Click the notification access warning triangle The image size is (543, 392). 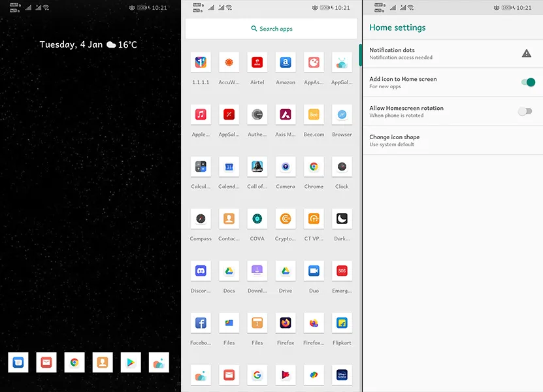click(x=527, y=54)
